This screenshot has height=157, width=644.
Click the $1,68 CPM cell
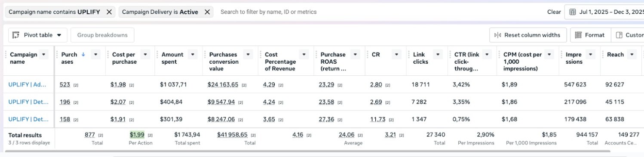(509, 119)
